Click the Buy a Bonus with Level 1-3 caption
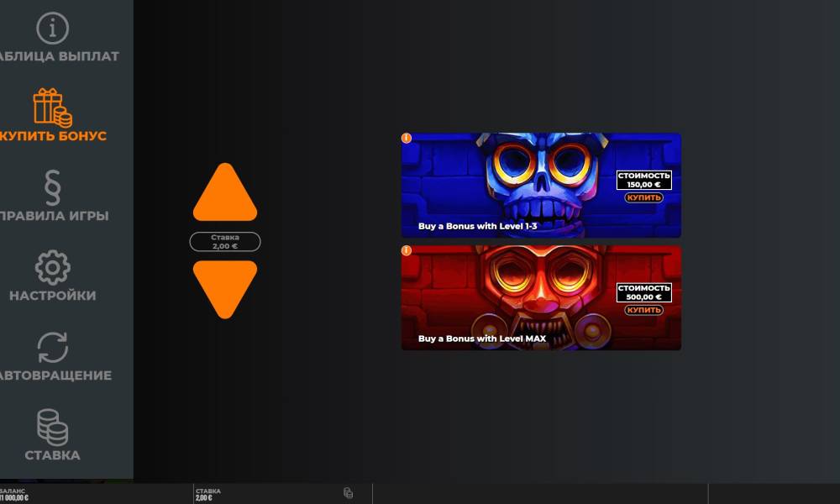The width and height of the screenshot is (840, 504). [478, 226]
